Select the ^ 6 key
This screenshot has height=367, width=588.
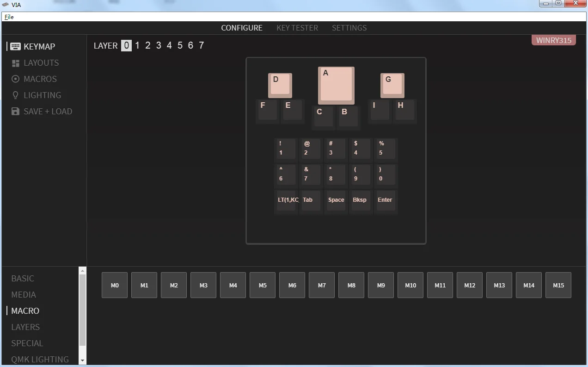286,175
